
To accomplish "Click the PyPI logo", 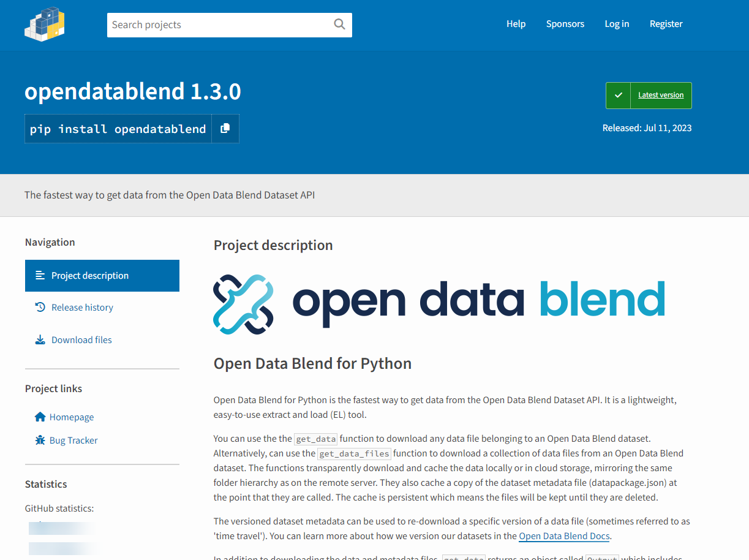I will (45, 24).
